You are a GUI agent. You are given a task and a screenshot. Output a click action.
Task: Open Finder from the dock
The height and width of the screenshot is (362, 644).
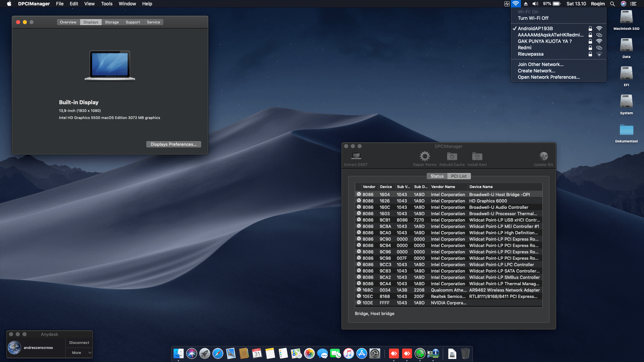(x=178, y=353)
